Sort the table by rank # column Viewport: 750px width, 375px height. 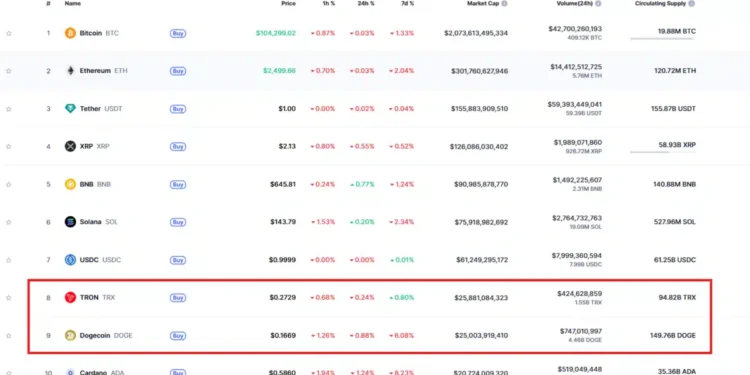pos(48,3)
